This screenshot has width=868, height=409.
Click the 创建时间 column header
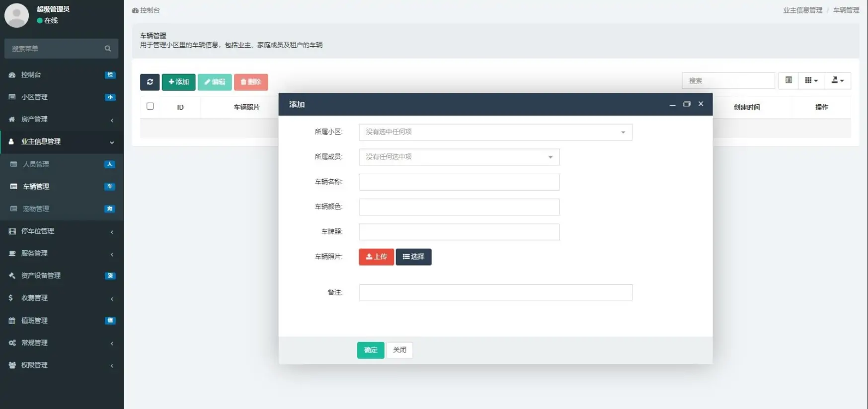tap(747, 107)
